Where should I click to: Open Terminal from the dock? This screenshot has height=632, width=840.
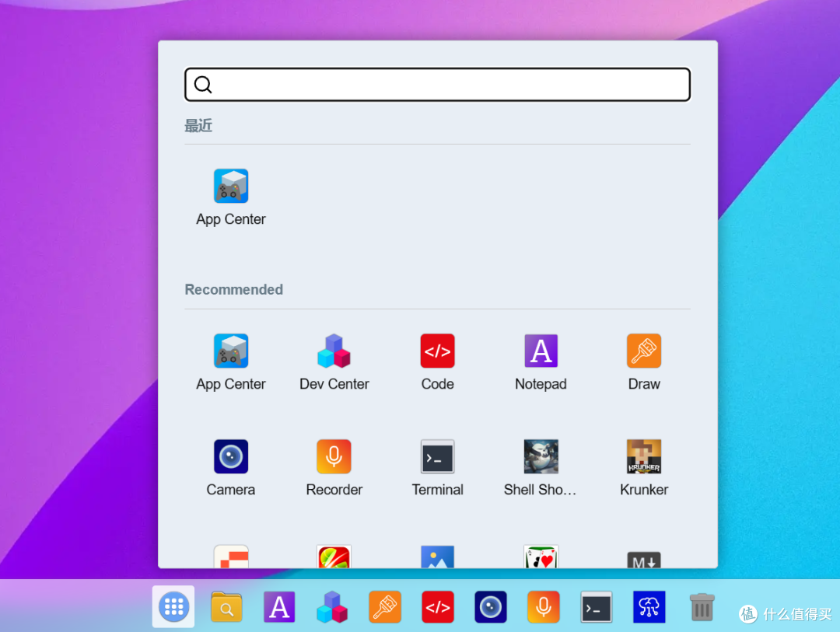tap(596, 607)
